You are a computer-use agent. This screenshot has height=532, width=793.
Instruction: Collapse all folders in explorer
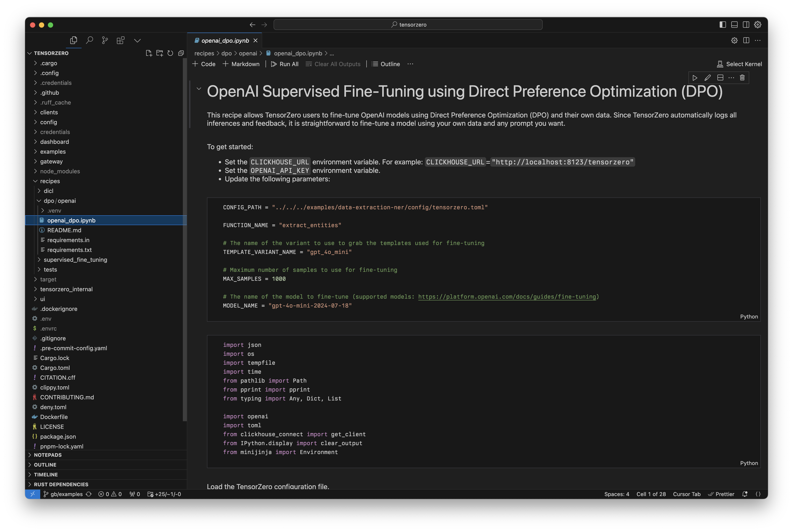tap(181, 53)
